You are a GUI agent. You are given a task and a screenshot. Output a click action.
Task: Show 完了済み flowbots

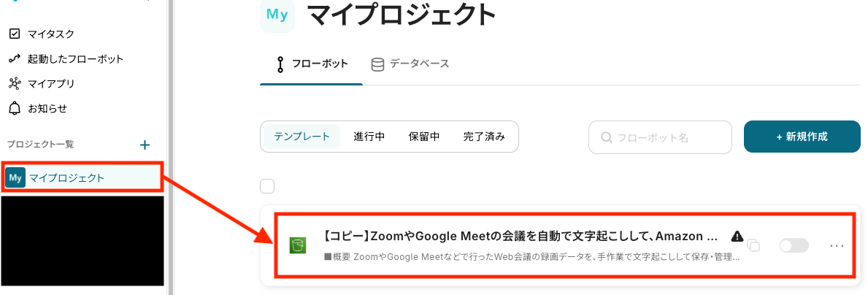(484, 137)
